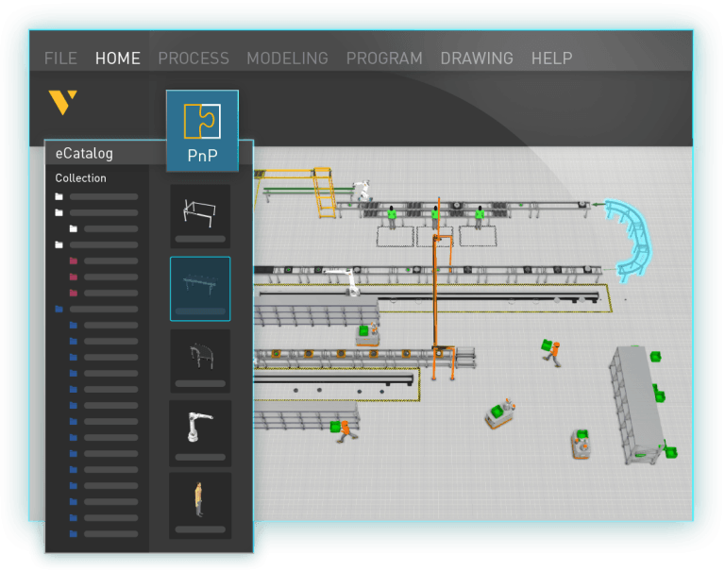Select the human worker thumbnail in eCatalog
Viewport: 725px width, 588px height.
click(200, 500)
